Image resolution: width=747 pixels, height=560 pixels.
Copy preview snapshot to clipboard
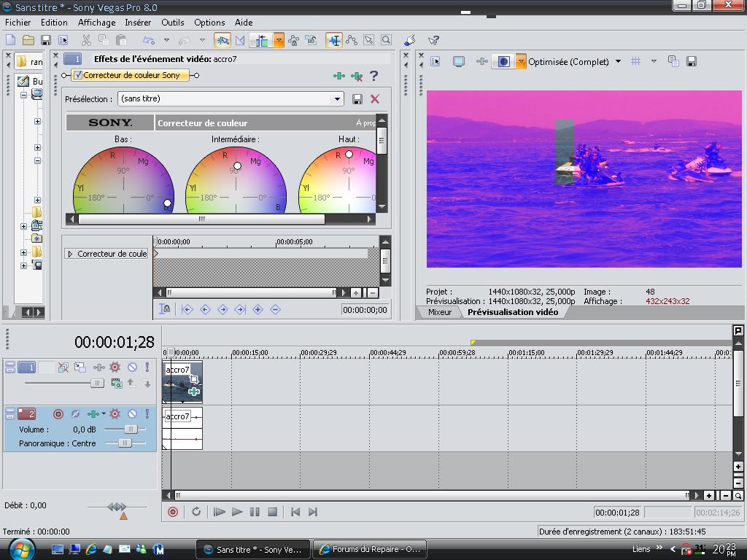tap(673, 61)
